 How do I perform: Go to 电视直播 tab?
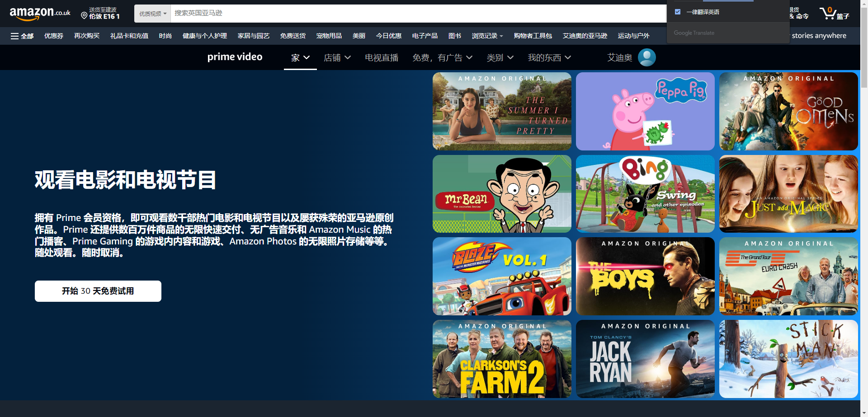pyautogui.click(x=382, y=58)
